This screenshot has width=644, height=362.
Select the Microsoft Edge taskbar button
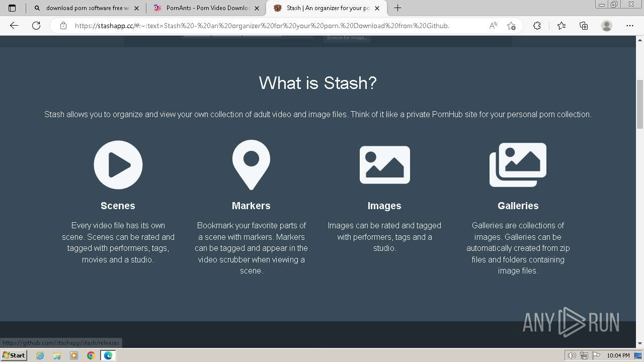(x=108, y=355)
